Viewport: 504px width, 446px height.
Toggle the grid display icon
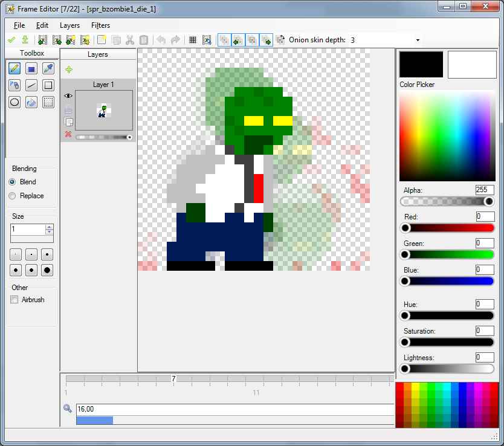coord(193,40)
